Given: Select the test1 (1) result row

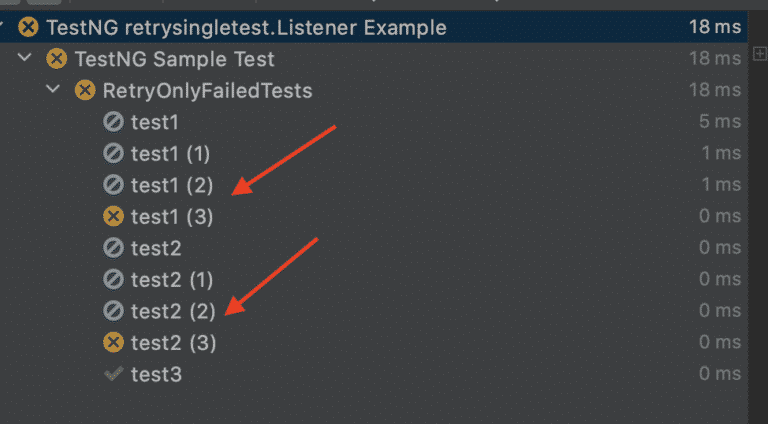Looking at the screenshot, I should point(373,154).
